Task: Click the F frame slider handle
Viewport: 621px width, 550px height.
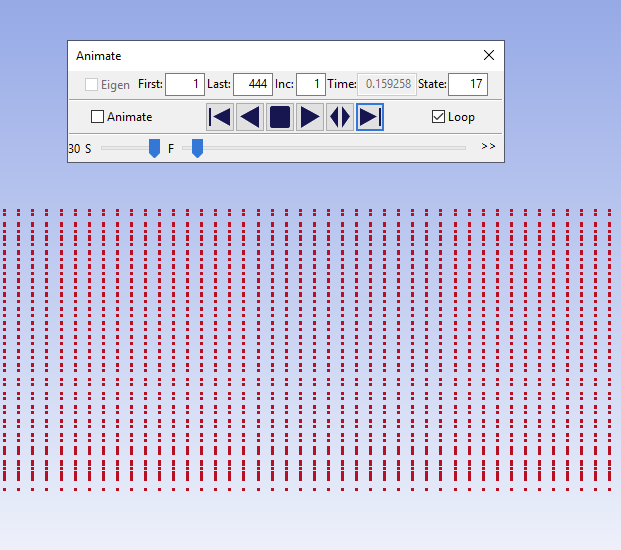Action: click(197, 148)
